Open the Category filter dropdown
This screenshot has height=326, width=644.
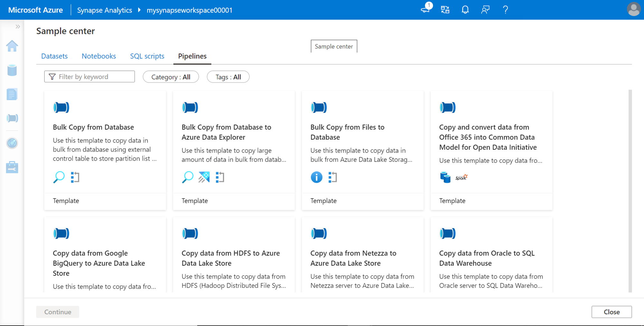point(171,77)
